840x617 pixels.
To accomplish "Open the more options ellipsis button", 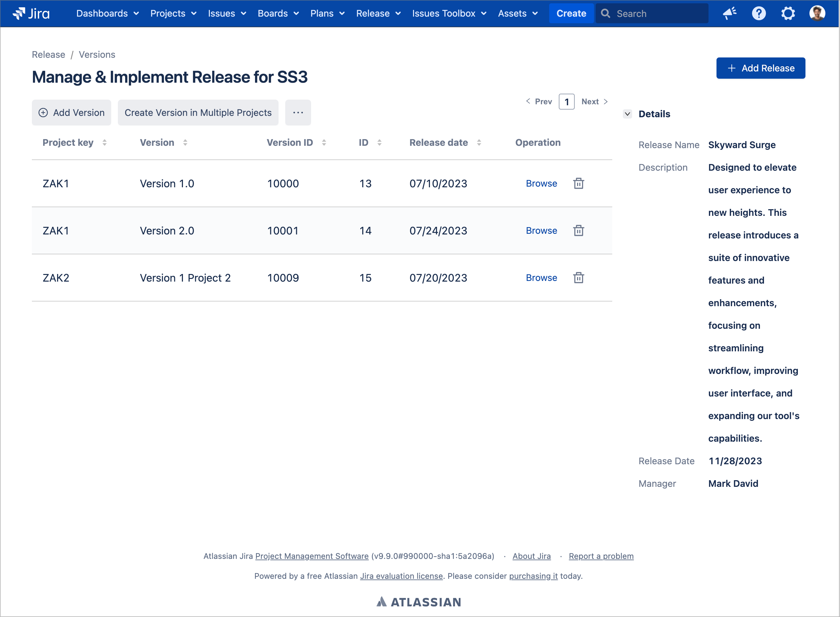I will click(298, 113).
